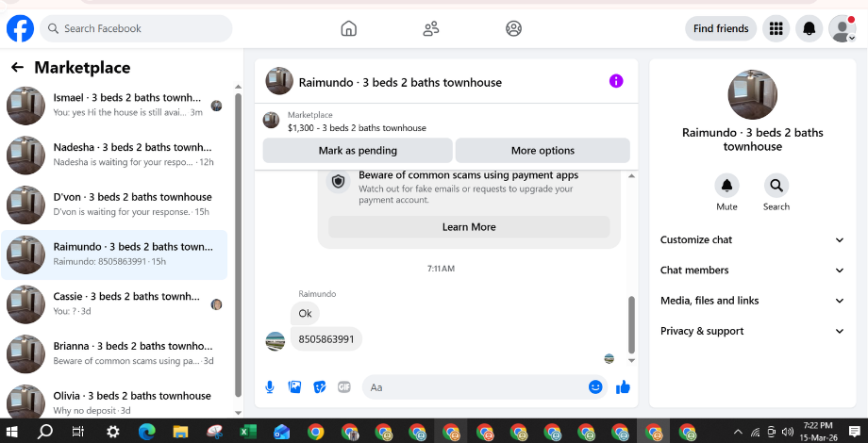Open the Cassie townhouse conversation
Image resolution: width=868 pixels, height=443 pixels.
click(x=114, y=304)
